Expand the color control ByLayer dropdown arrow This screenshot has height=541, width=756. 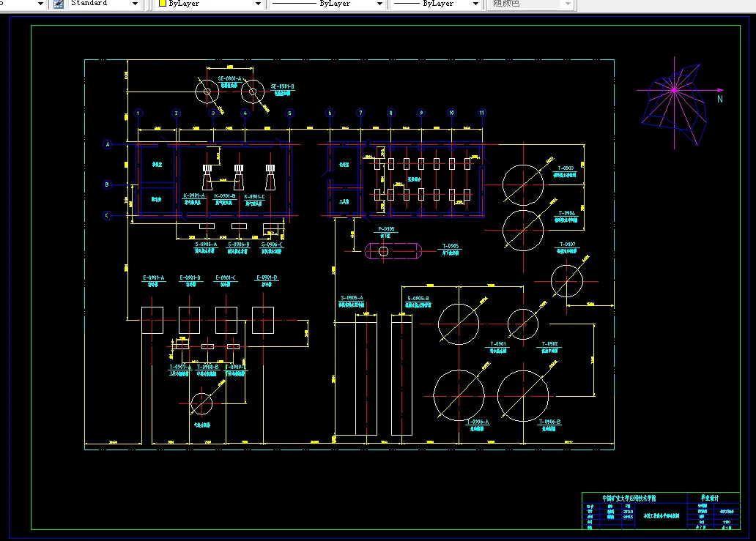258,4
